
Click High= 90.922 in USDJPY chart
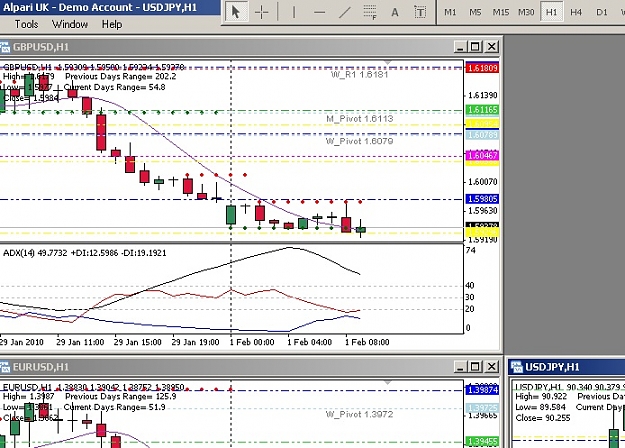click(x=541, y=397)
